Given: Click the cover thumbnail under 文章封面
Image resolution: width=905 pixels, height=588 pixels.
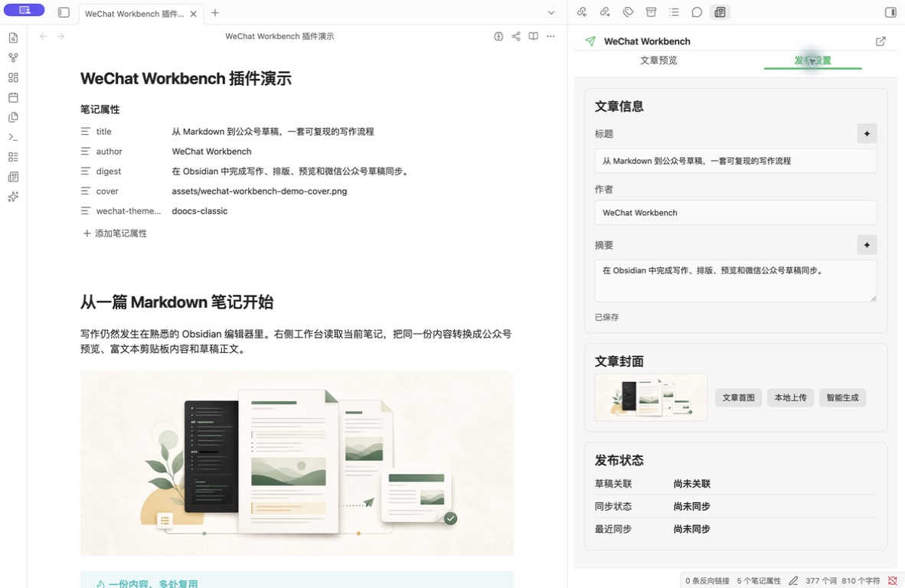Looking at the screenshot, I should pos(651,397).
